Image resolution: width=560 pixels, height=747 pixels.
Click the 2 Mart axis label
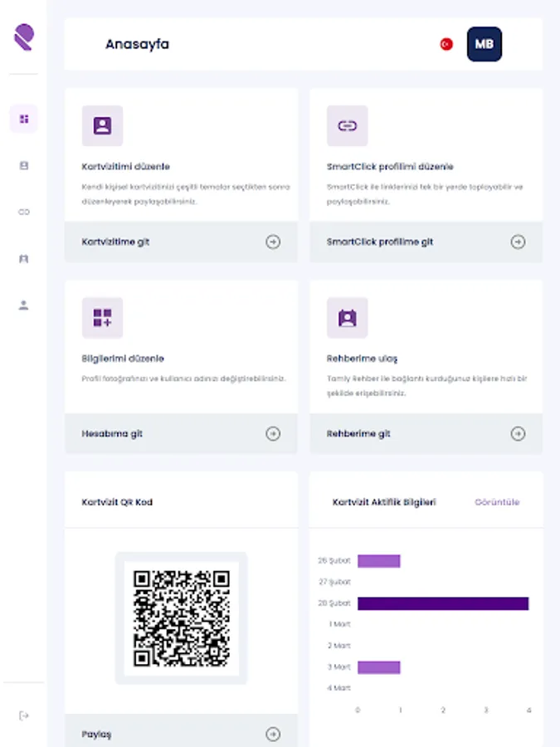click(339, 646)
